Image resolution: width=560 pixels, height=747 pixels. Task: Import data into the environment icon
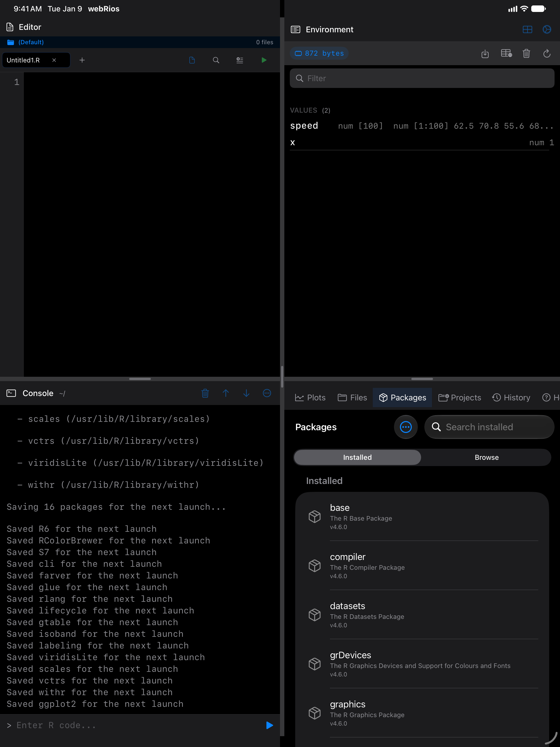pyautogui.click(x=485, y=53)
